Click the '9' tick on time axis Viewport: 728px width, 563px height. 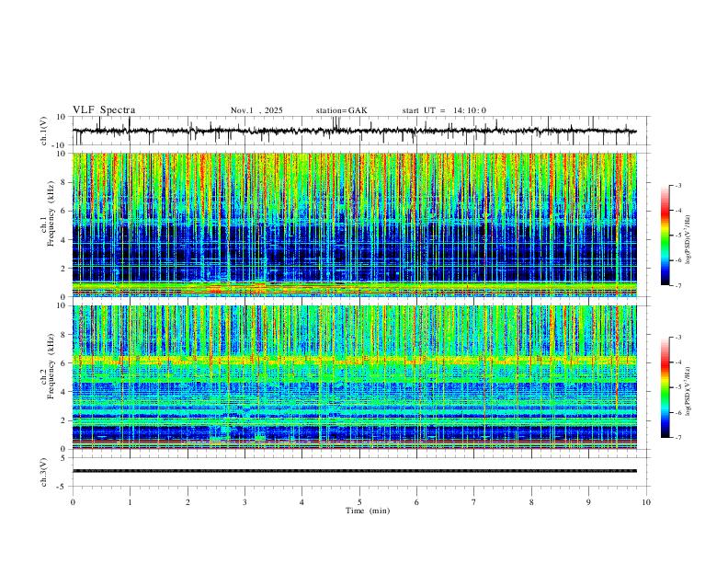point(588,502)
